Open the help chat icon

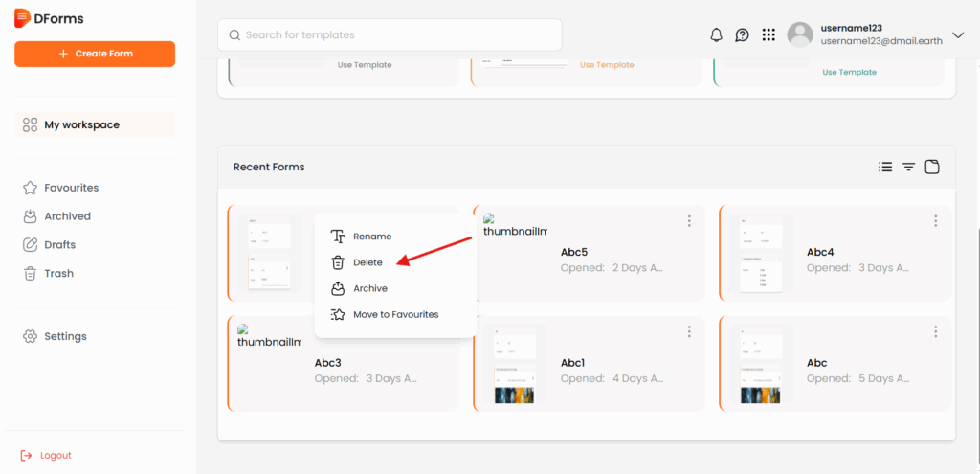(742, 35)
